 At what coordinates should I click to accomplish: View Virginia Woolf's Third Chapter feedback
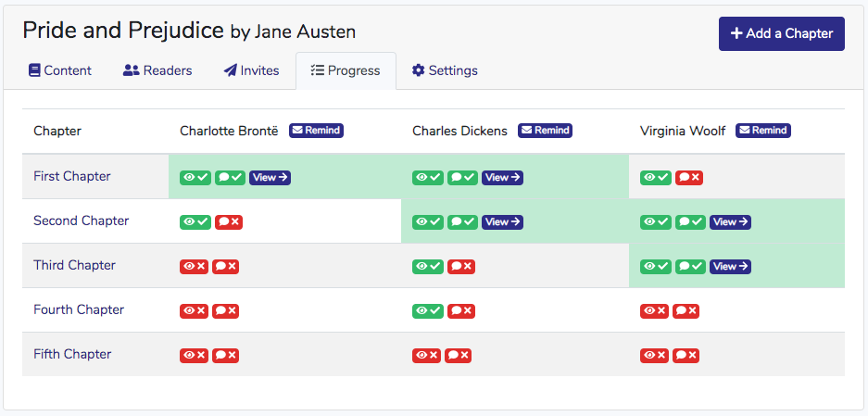tap(730, 266)
